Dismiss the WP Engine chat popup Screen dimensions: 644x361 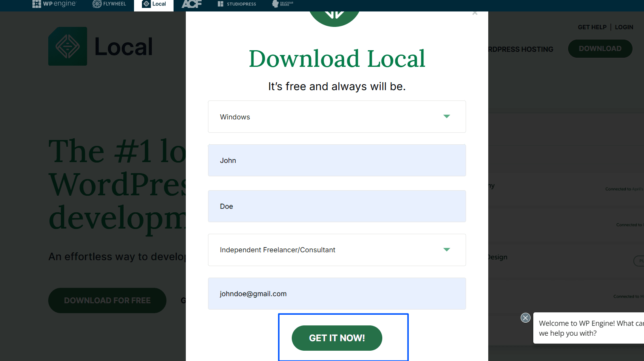point(525,318)
